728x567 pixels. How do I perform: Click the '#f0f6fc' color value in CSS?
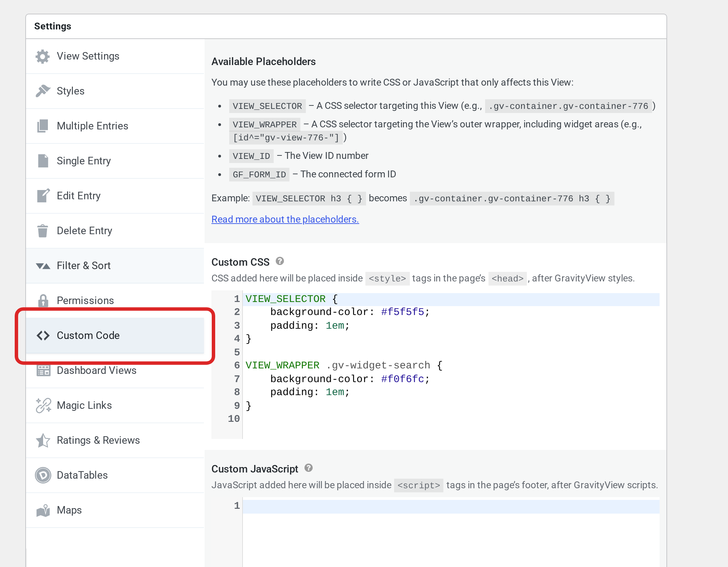point(403,379)
